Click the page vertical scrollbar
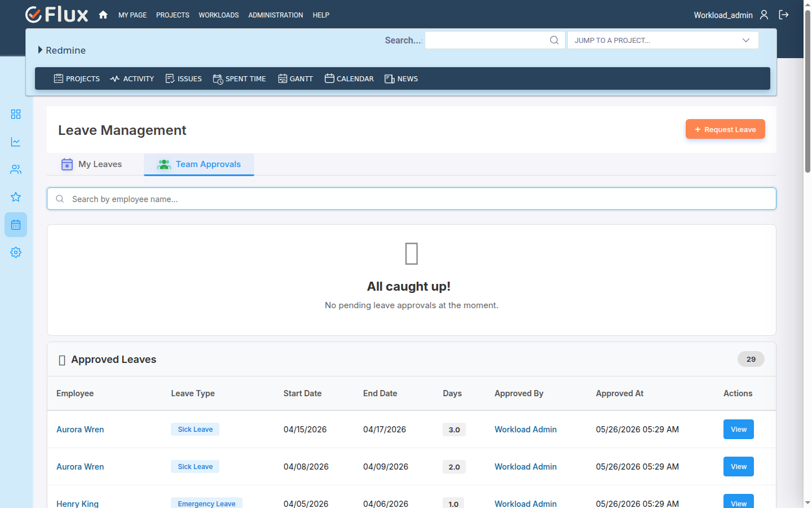 pyautogui.click(x=807, y=90)
